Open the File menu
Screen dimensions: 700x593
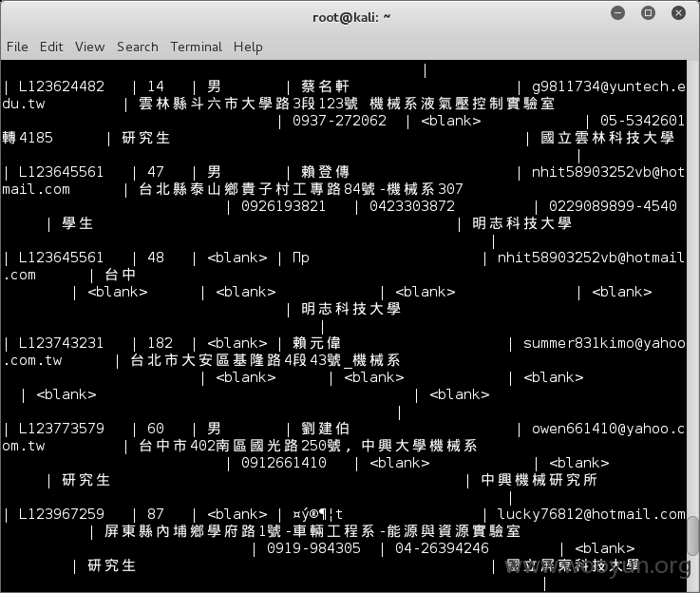pyautogui.click(x=17, y=47)
